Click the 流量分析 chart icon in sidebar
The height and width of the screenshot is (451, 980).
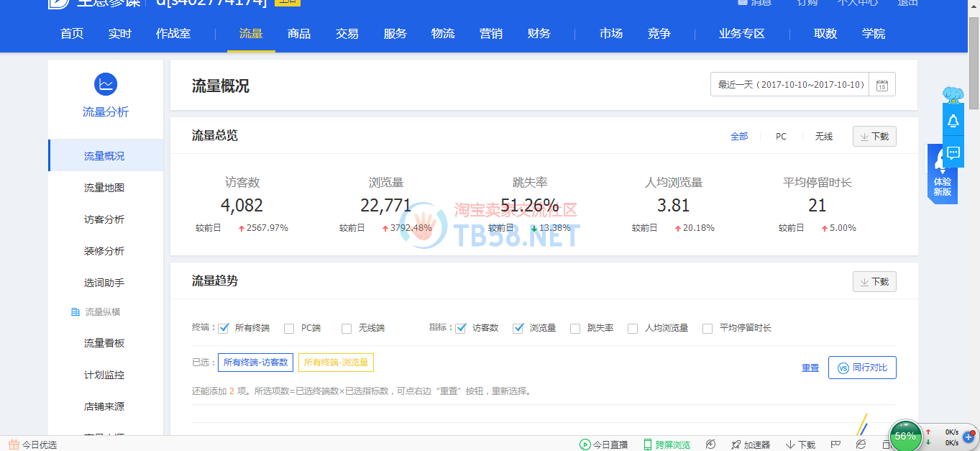tap(106, 84)
